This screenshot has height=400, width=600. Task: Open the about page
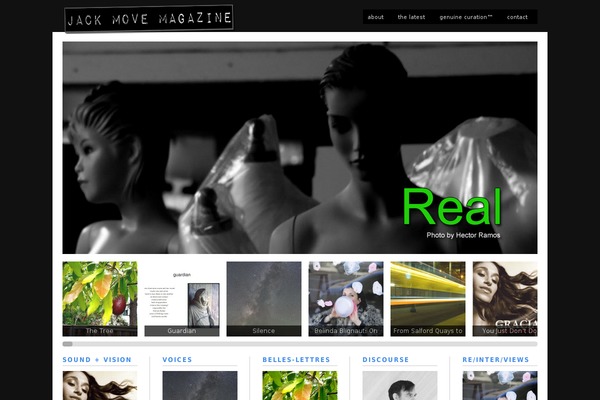[375, 17]
